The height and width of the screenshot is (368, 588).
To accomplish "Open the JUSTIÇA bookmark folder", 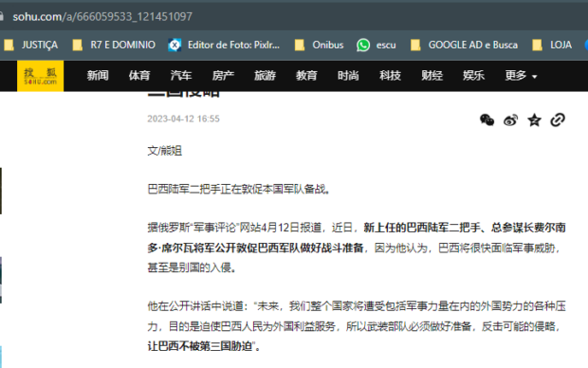I will [30, 45].
